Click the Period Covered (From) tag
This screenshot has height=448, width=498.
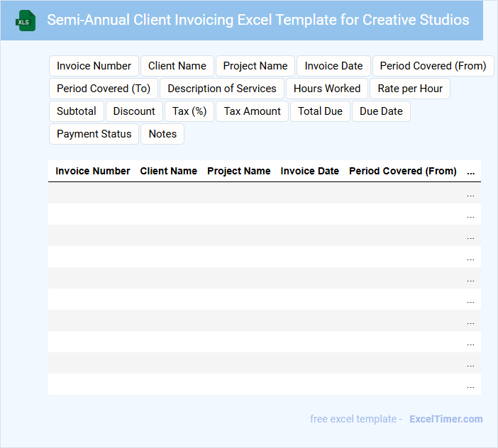coord(433,66)
